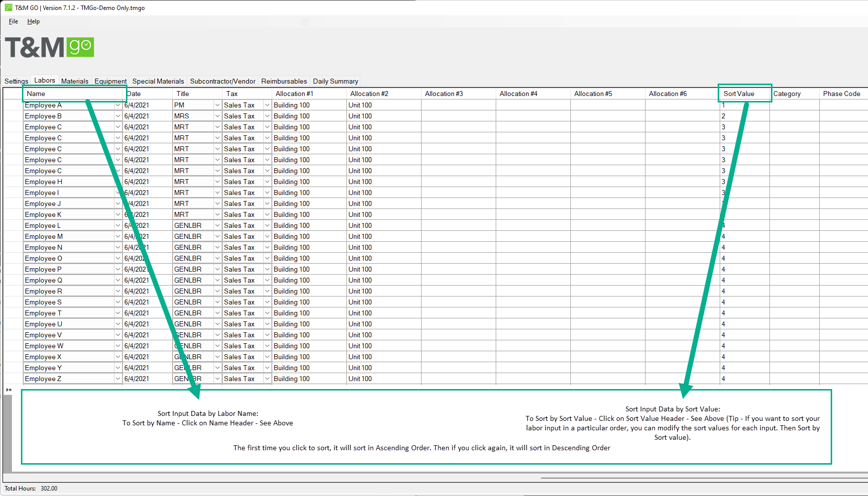Expand the Employee X name dropdown
868x496 pixels.
click(x=118, y=357)
